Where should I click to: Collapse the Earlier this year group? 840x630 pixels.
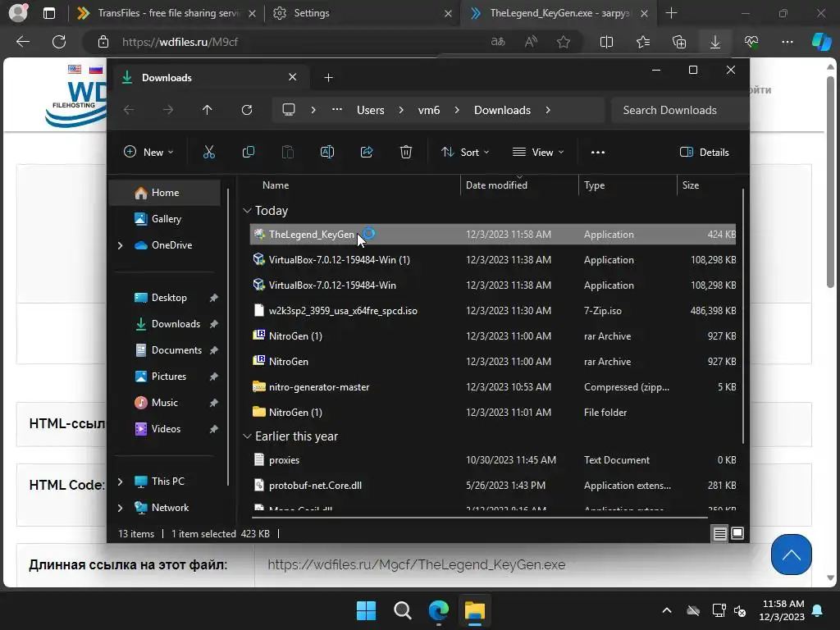tap(247, 436)
